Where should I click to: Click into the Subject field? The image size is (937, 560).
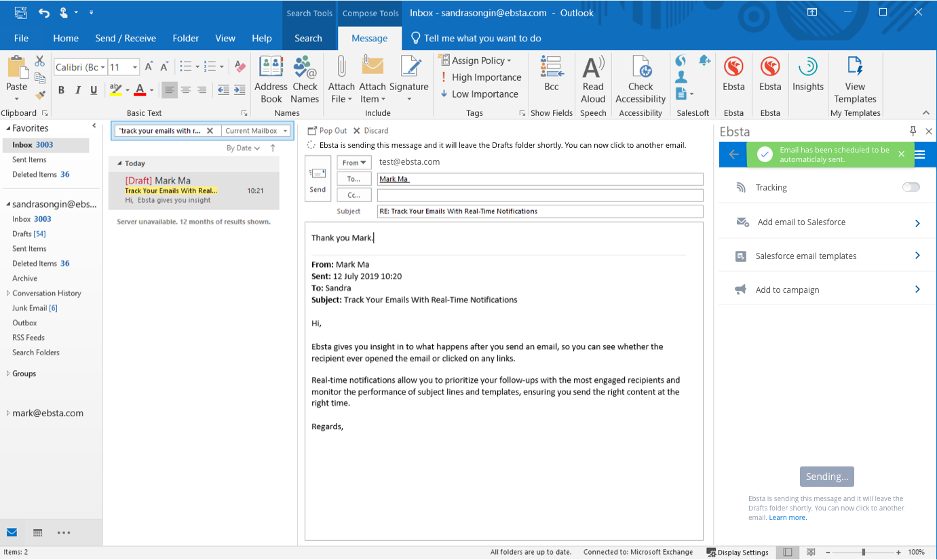click(539, 212)
